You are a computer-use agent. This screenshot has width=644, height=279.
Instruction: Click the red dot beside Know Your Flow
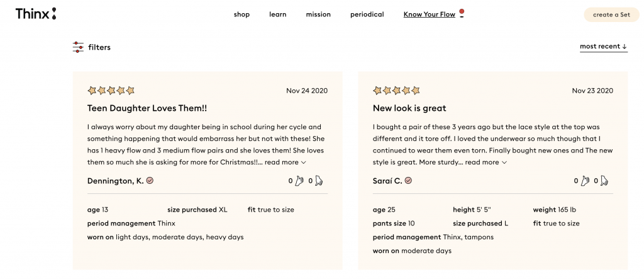[462, 11]
